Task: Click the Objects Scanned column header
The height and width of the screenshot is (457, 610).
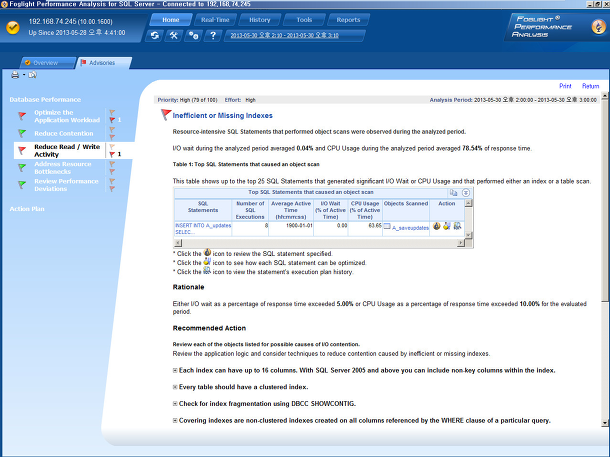Action: [x=406, y=210]
